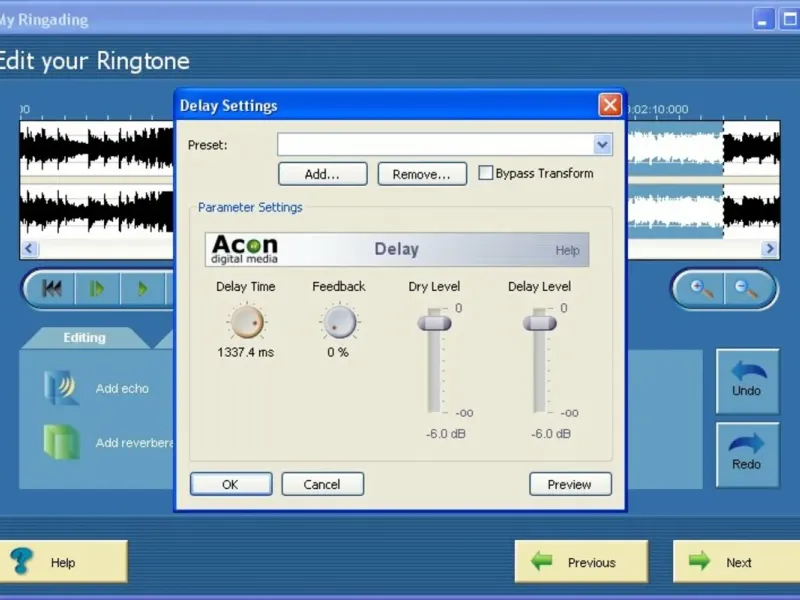Click the Add echo label
This screenshot has width=800, height=600.
[122, 388]
